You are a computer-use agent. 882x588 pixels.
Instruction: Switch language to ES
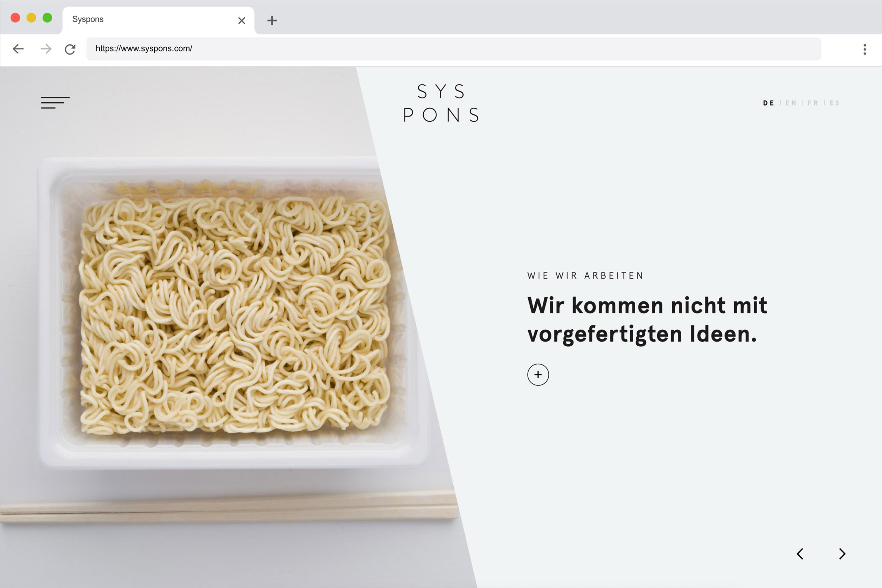coord(834,103)
